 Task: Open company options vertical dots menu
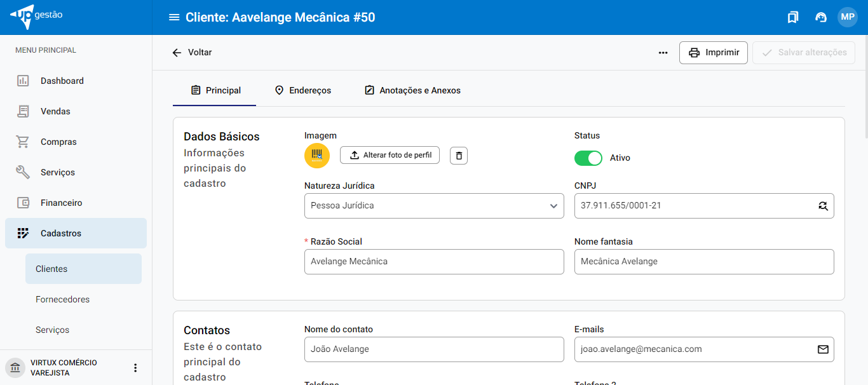[x=135, y=368]
